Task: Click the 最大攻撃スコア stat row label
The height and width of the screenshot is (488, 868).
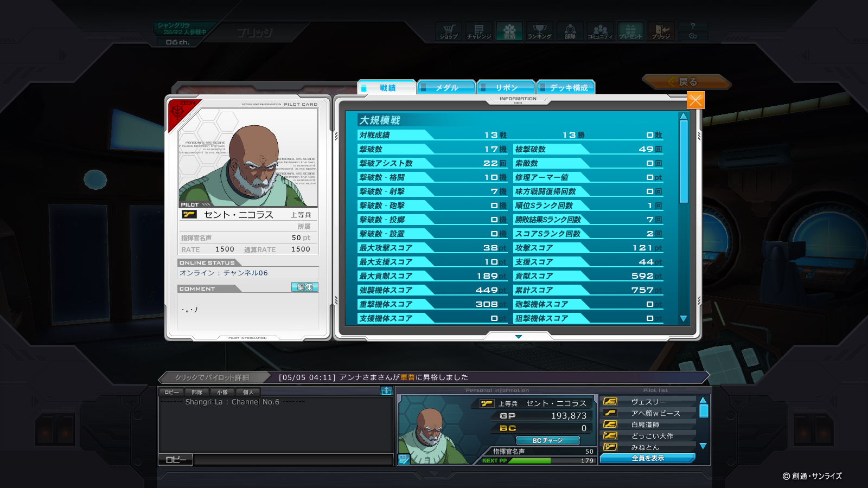Action: pyautogui.click(x=386, y=248)
